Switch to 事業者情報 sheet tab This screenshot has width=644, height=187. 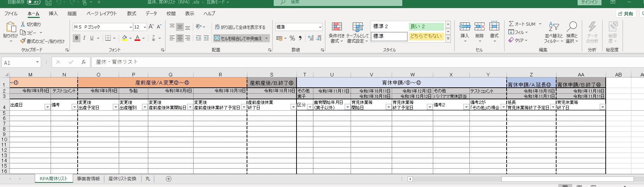88,179
